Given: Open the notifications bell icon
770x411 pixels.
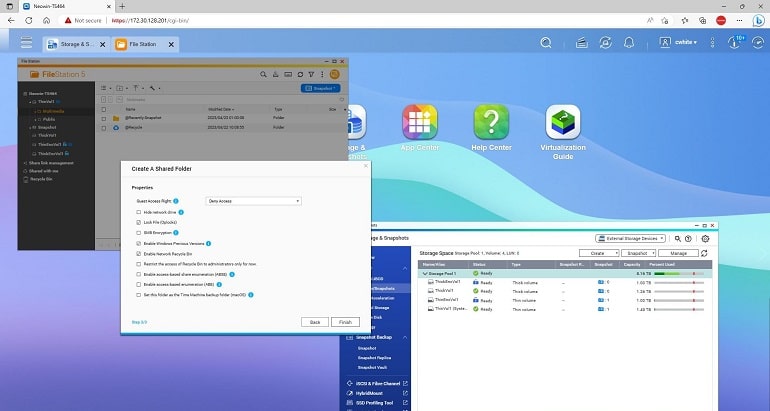Looking at the screenshot, I should point(629,43).
